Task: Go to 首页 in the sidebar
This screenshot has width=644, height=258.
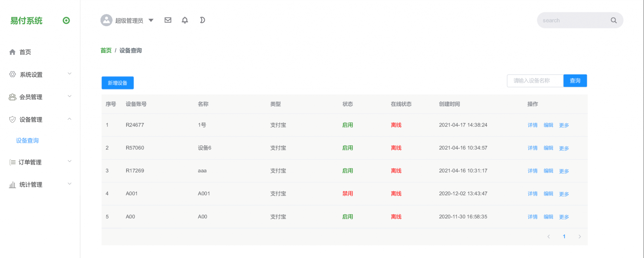Action: click(25, 52)
